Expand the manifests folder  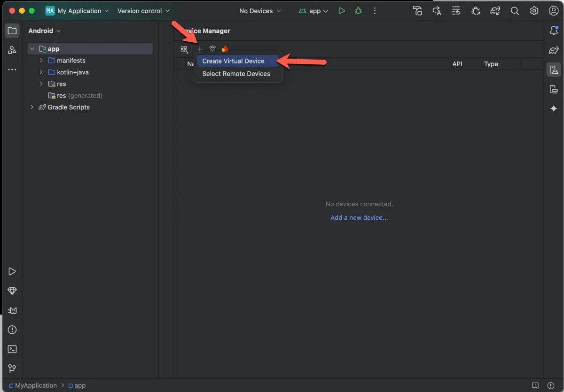click(41, 61)
